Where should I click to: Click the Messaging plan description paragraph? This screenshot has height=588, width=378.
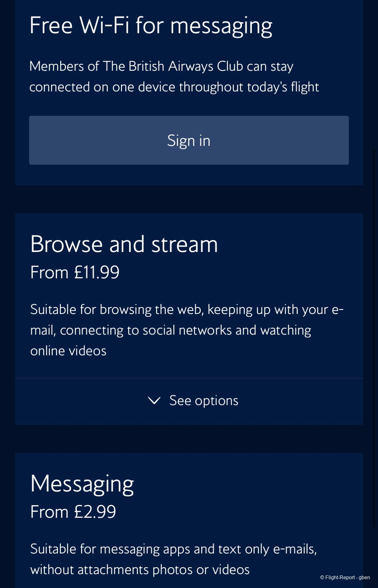(174, 559)
